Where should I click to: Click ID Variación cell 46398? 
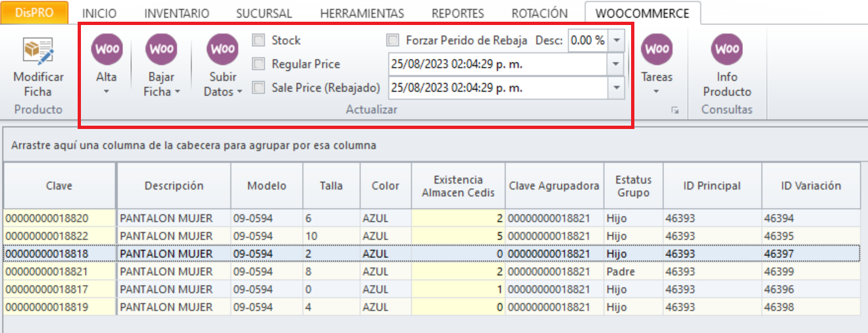click(811, 307)
